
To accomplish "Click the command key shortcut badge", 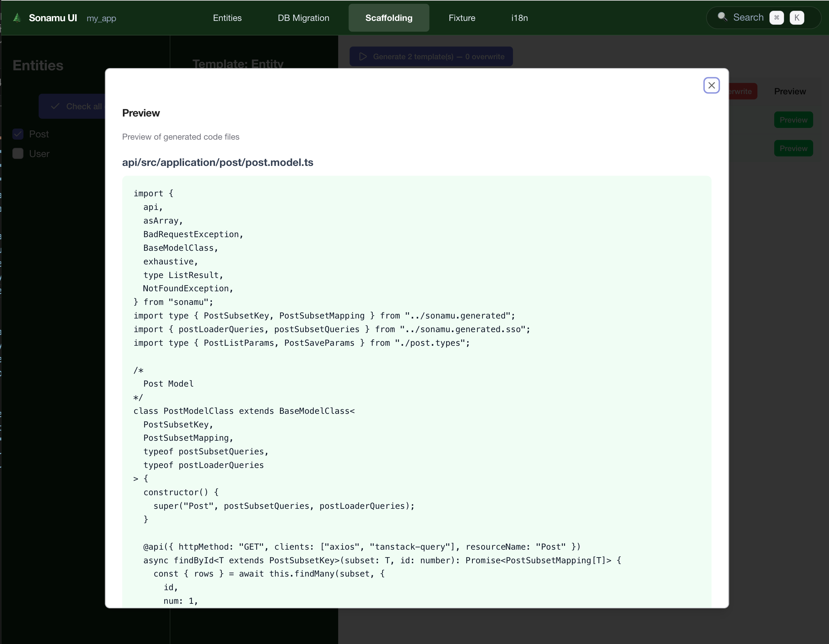I will (776, 18).
